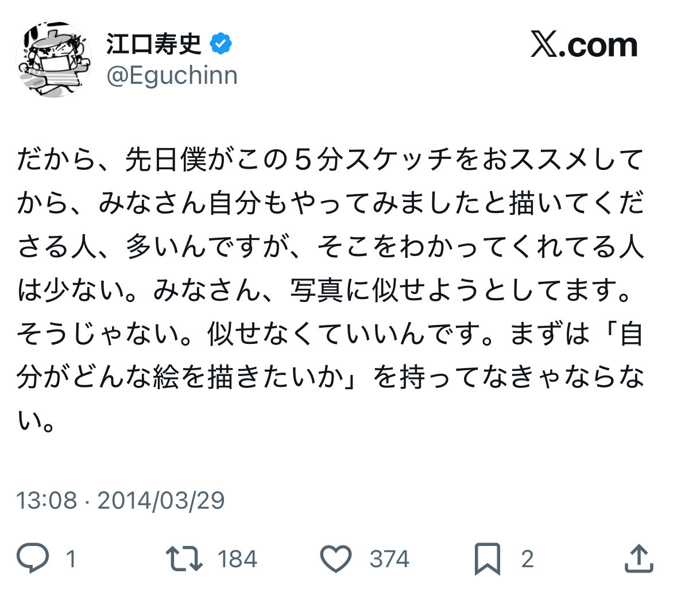Image resolution: width=677 pixels, height=616 pixels.
Task: Click the X.com logo
Action: [584, 45]
